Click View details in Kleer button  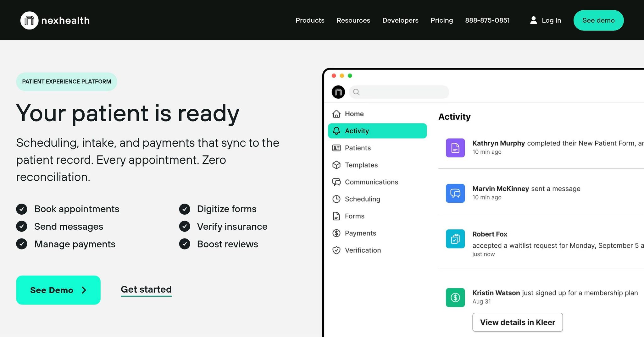pyautogui.click(x=518, y=322)
